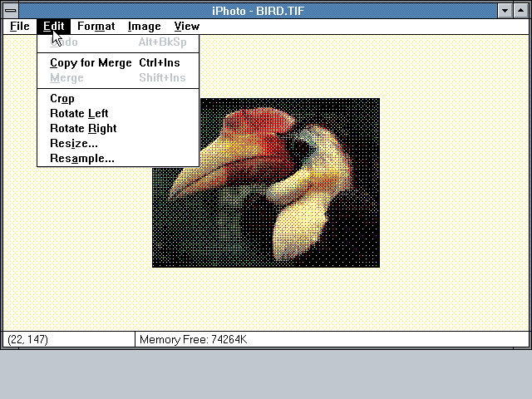Screen dimensions: 532x399
Task: Open the View menu
Action: (x=186, y=26)
